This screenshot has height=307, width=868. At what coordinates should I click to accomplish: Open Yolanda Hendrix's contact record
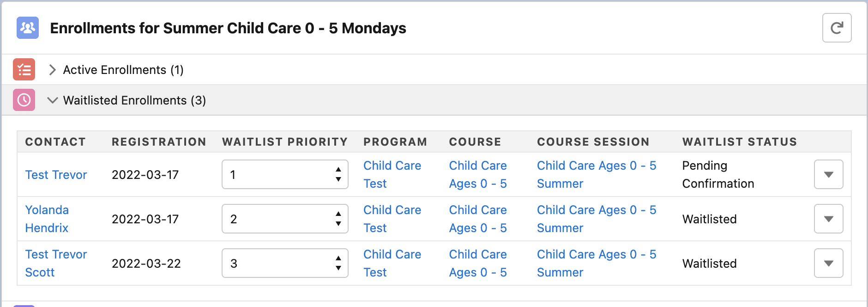[47, 219]
